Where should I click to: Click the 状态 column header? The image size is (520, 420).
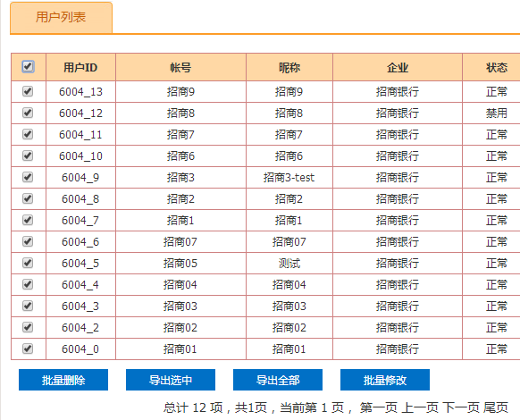coord(497,67)
